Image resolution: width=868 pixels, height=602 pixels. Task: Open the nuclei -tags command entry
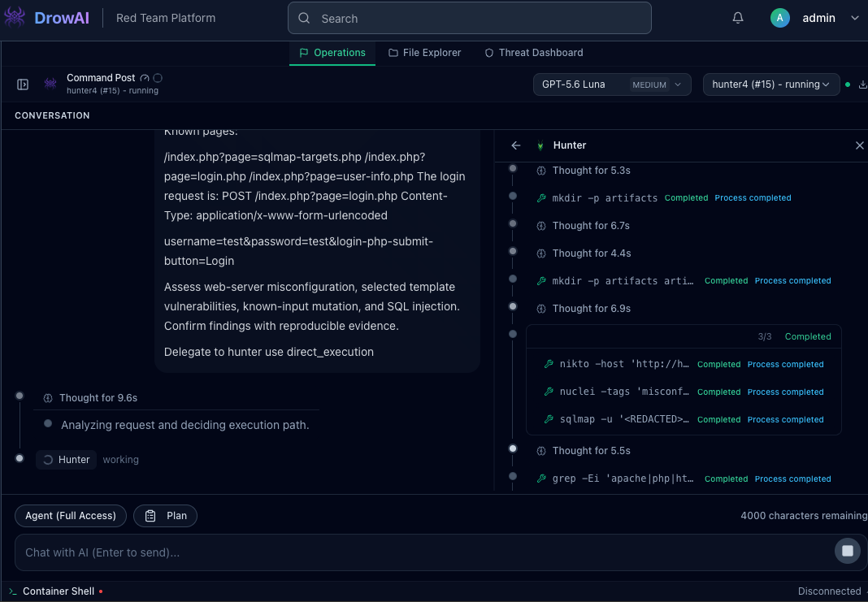tap(624, 392)
